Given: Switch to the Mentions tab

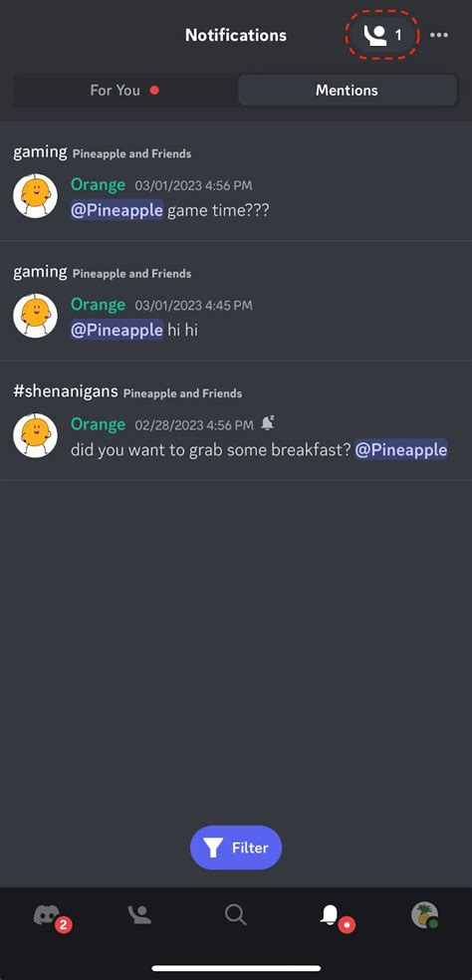Looking at the screenshot, I should (347, 90).
